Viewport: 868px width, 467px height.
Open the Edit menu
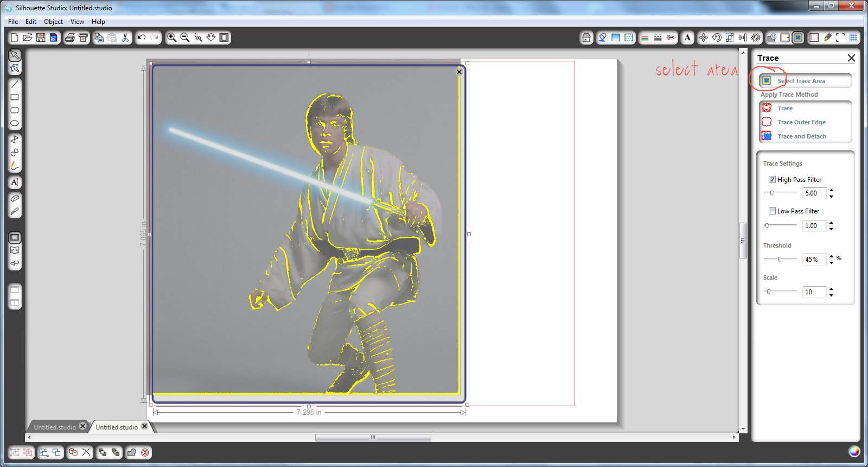31,22
